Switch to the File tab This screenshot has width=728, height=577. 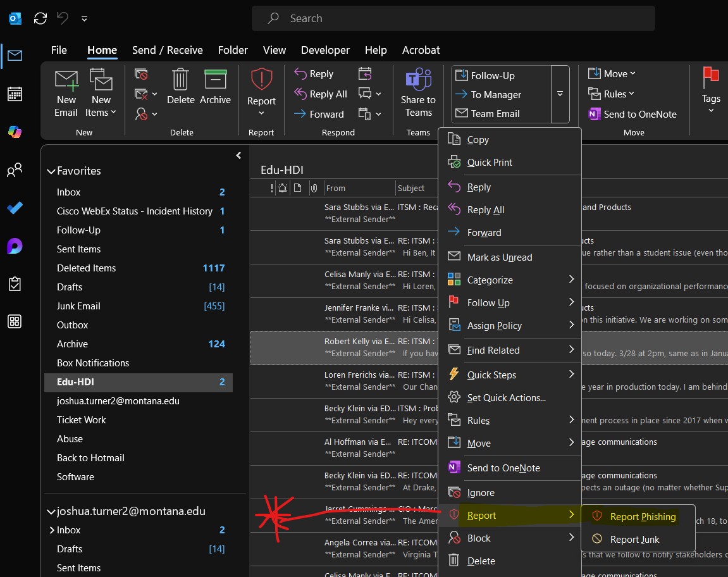pos(59,50)
